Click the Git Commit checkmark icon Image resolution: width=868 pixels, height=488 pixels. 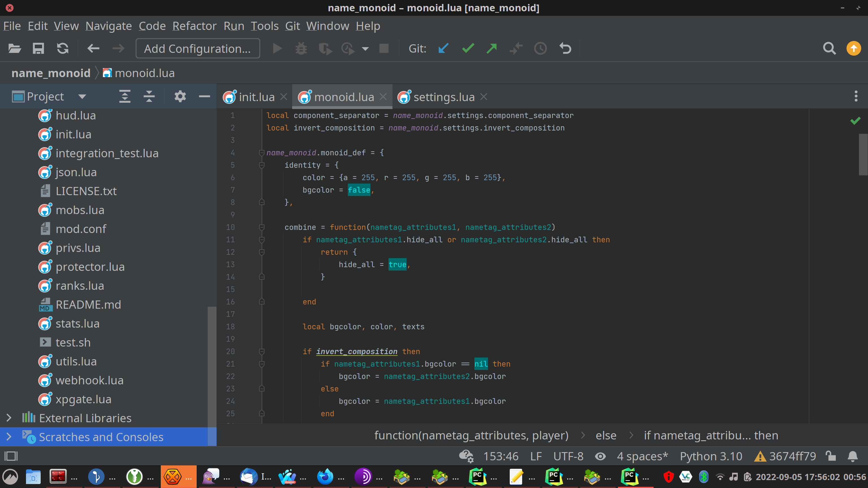coord(468,49)
